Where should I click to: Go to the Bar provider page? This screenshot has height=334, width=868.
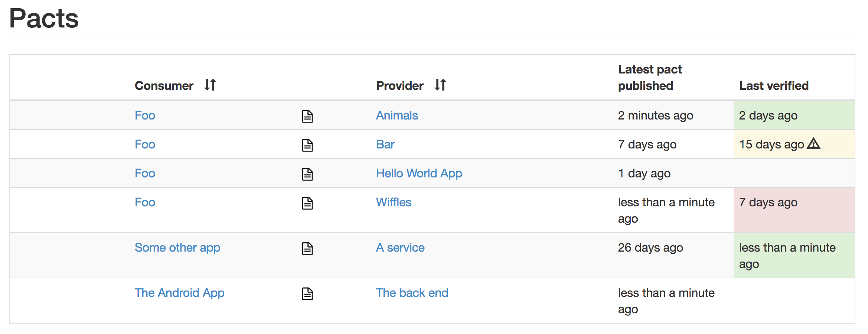click(385, 144)
